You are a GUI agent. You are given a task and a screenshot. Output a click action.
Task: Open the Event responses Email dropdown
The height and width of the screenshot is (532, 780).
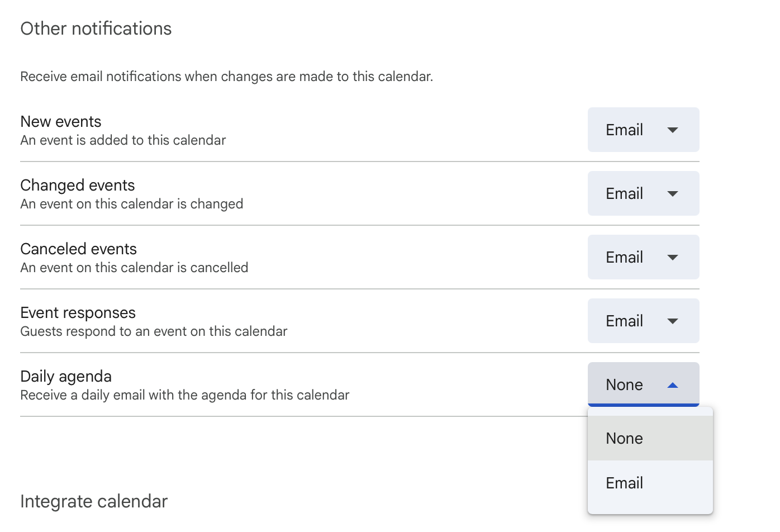(643, 321)
